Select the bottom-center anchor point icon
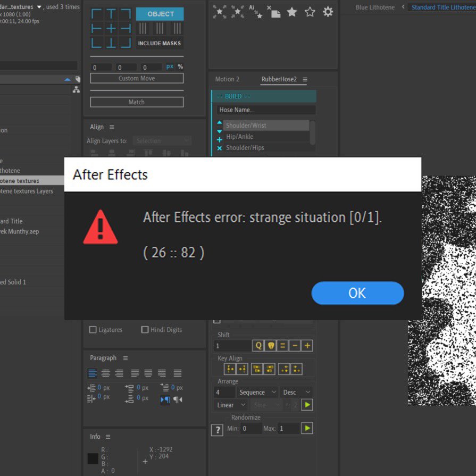476x476 pixels. coord(111,43)
